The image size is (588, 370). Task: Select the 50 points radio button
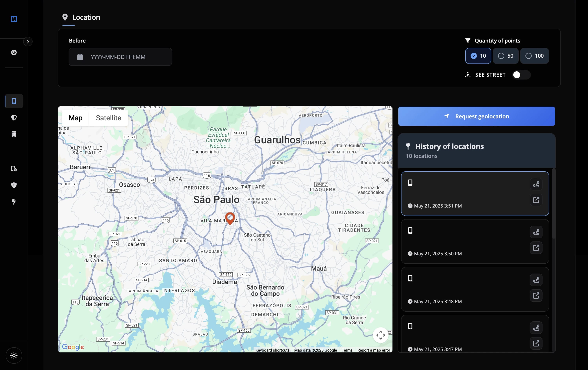505,56
